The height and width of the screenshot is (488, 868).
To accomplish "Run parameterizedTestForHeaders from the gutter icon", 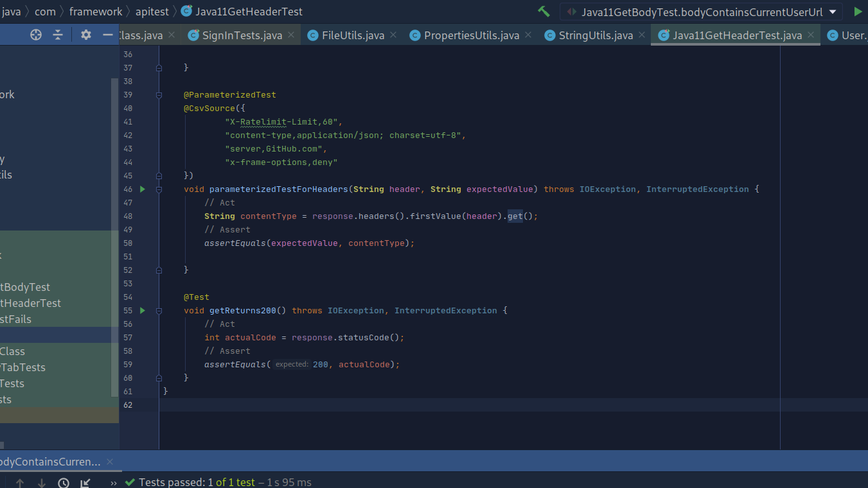I will pos(143,189).
